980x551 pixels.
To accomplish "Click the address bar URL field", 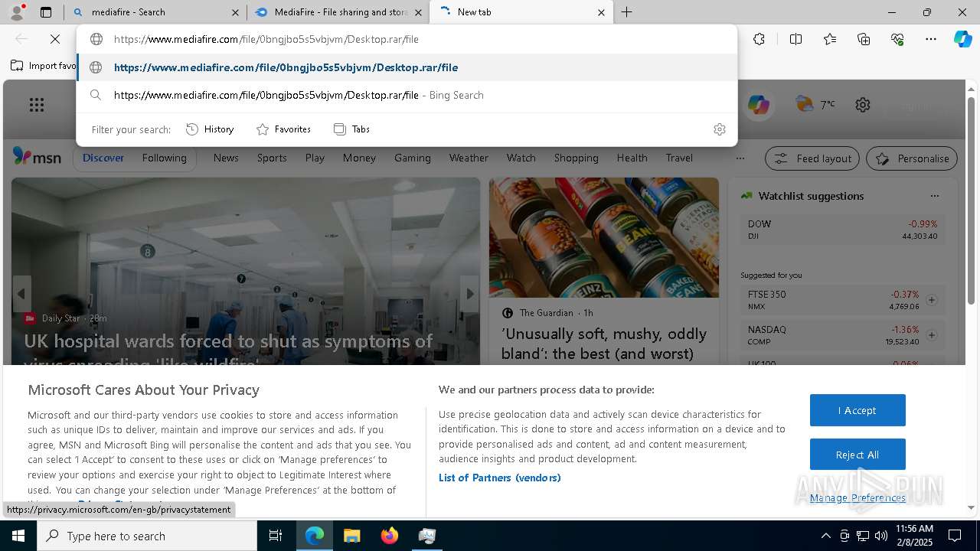I will (407, 39).
